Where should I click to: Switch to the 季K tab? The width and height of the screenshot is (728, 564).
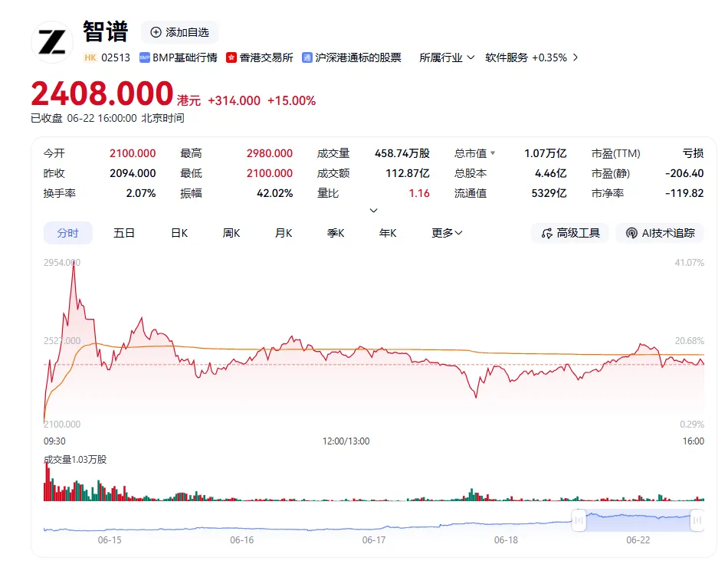pos(336,233)
